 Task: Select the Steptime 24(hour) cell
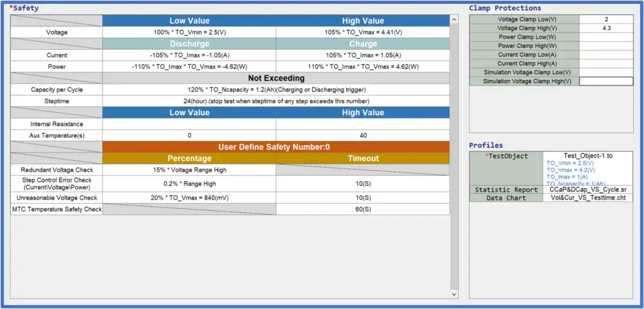click(x=276, y=101)
